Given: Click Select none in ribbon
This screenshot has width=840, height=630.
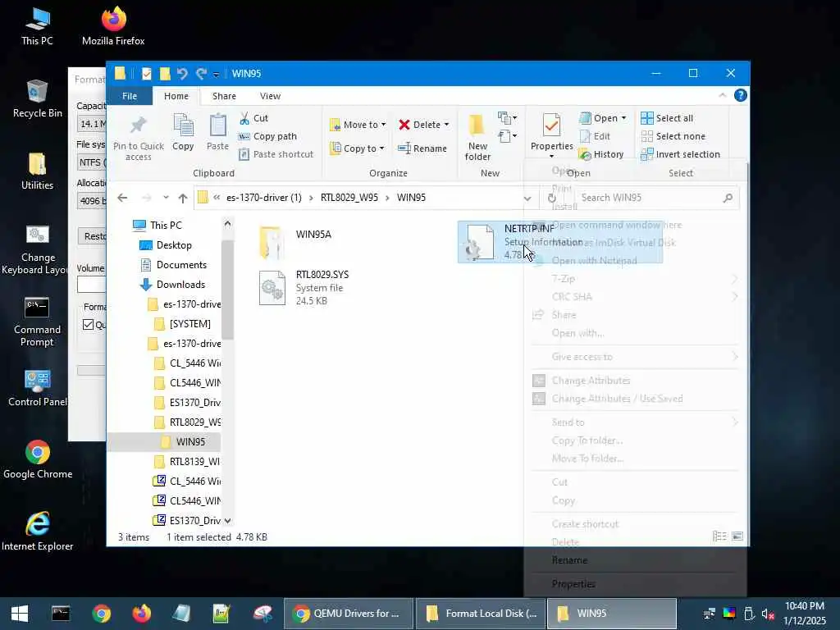Looking at the screenshot, I should [x=673, y=137].
